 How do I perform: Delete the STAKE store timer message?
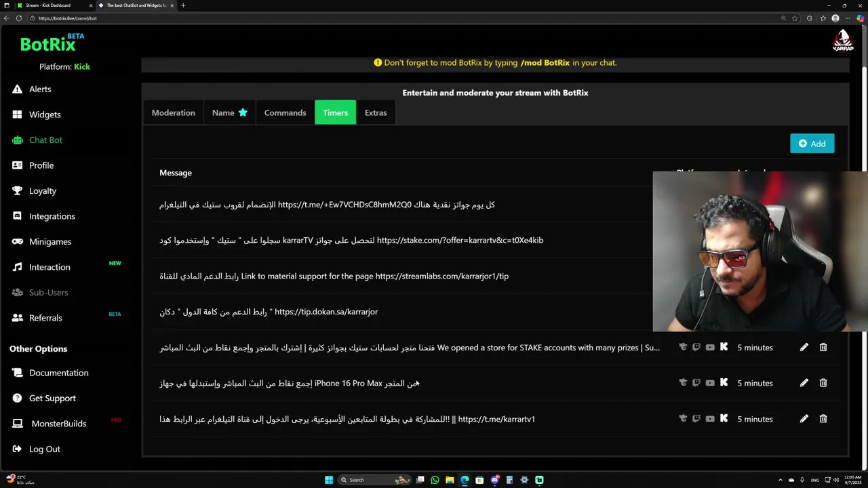[x=823, y=347]
